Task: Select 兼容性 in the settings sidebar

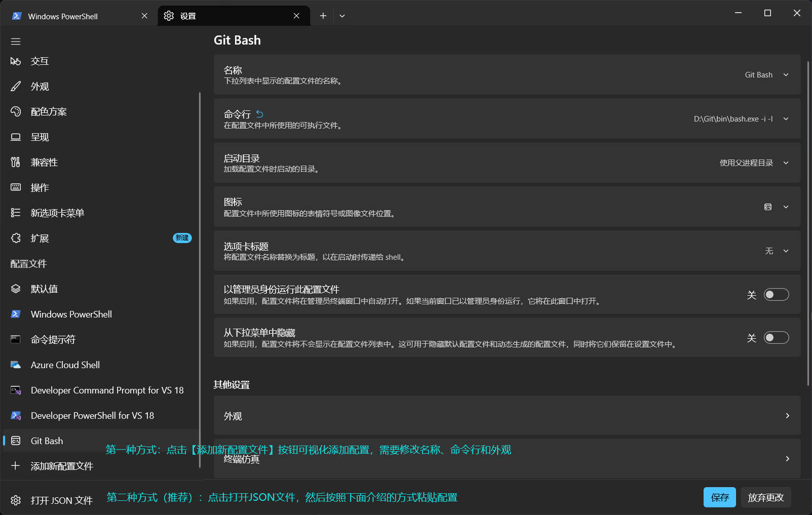Action: [x=100, y=163]
